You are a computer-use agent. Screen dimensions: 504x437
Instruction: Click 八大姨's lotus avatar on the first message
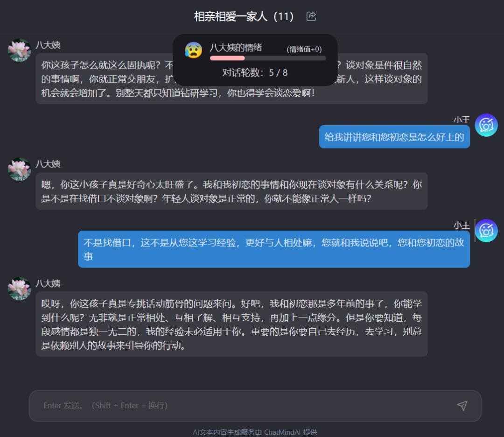[x=19, y=50]
